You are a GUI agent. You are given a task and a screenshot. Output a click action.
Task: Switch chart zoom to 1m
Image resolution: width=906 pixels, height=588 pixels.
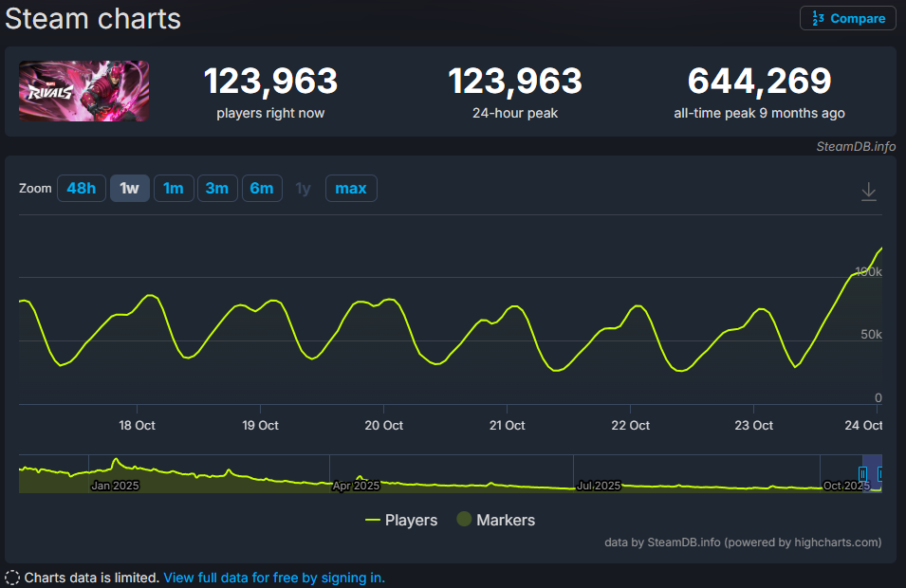point(174,189)
